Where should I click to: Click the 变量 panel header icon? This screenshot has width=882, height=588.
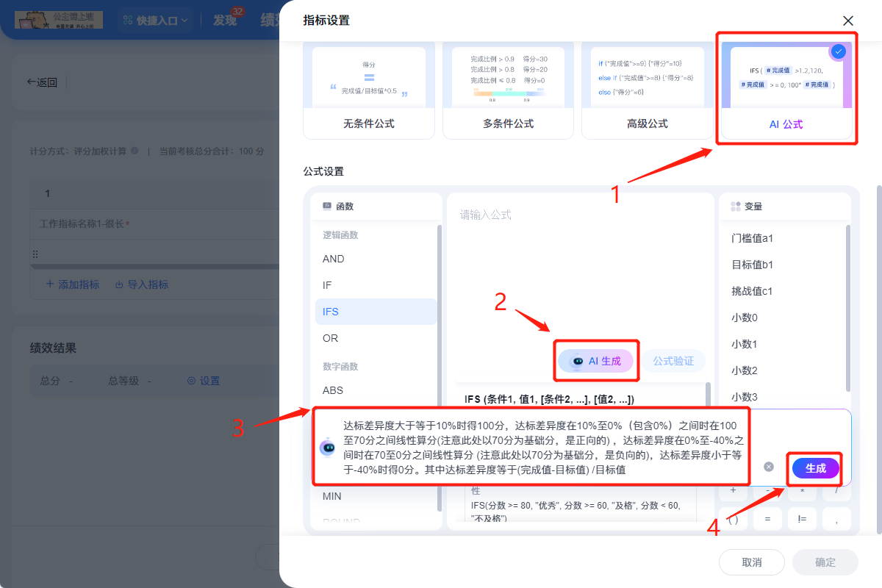736,207
